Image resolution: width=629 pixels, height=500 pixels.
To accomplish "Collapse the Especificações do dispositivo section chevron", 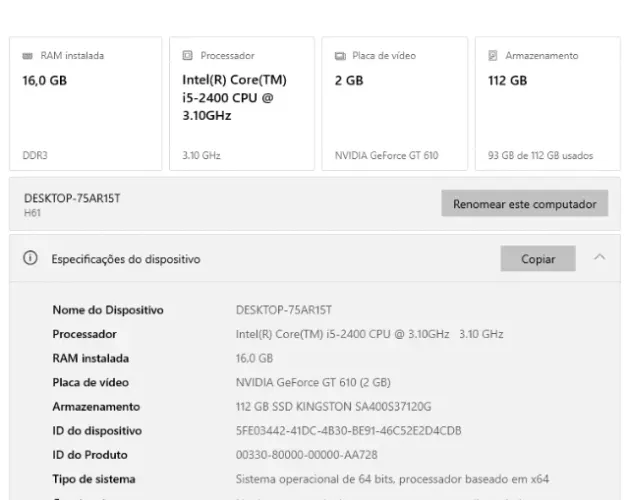I will (x=600, y=257).
